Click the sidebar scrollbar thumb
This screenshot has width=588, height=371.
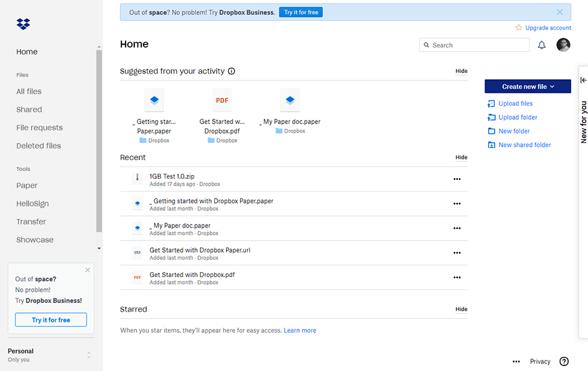(99, 141)
